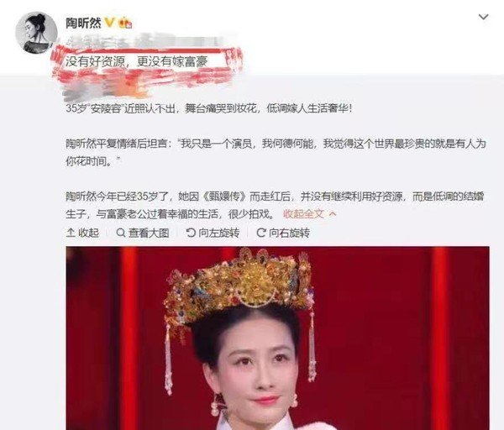
Task: Expand the post options chevron menu
Action: tap(484, 17)
